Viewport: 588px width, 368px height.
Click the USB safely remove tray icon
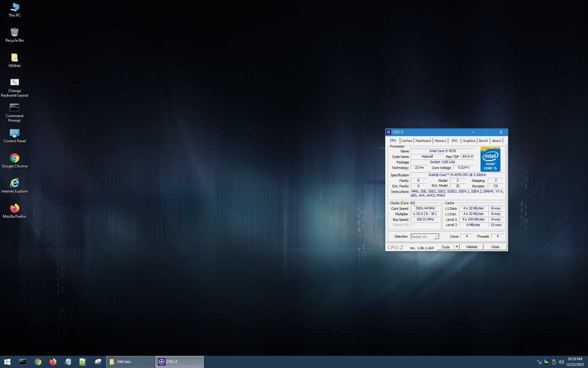(554, 362)
